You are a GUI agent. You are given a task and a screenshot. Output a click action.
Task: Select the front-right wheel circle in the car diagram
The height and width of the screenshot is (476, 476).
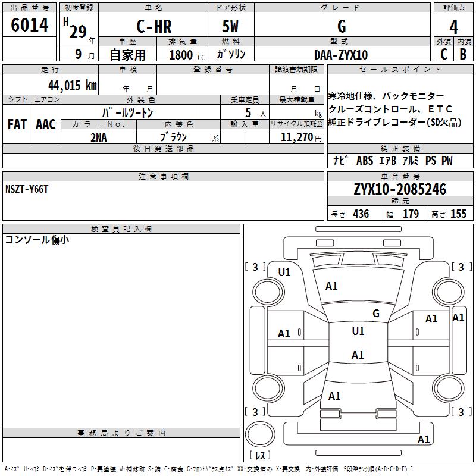pyautogui.click(x=449, y=292)
